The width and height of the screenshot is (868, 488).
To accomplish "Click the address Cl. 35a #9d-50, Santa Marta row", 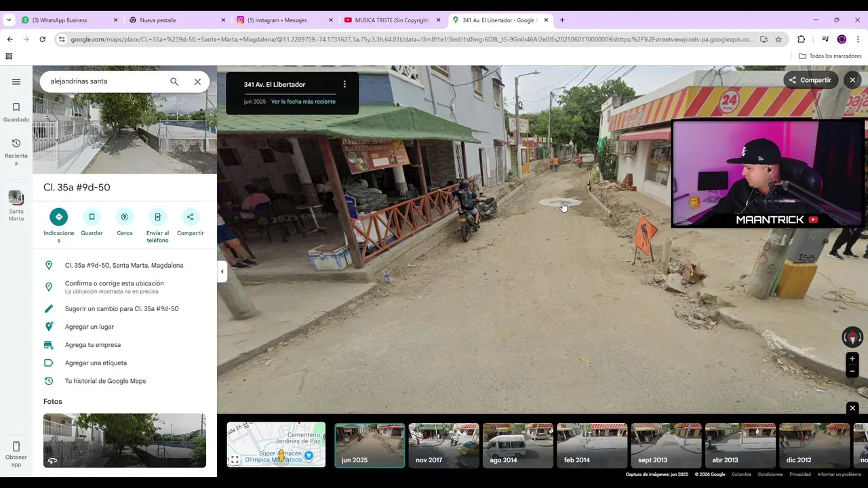I will point(125,265).
